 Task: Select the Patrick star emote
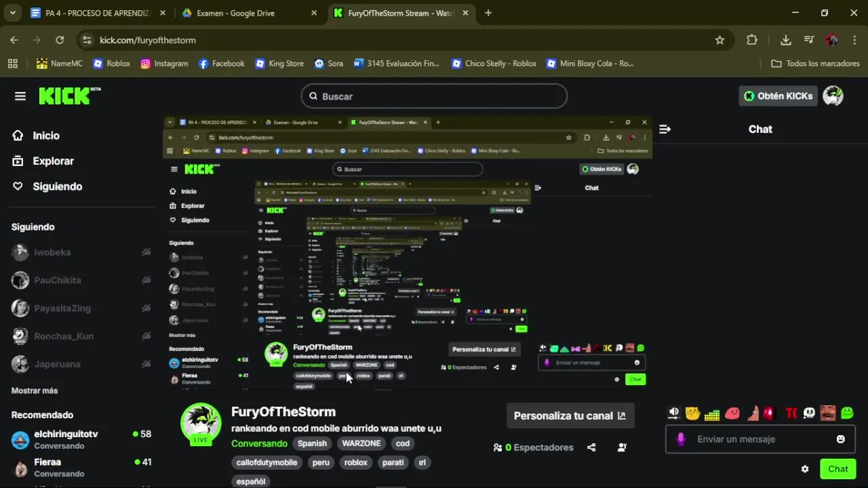[x=752, y=413]
